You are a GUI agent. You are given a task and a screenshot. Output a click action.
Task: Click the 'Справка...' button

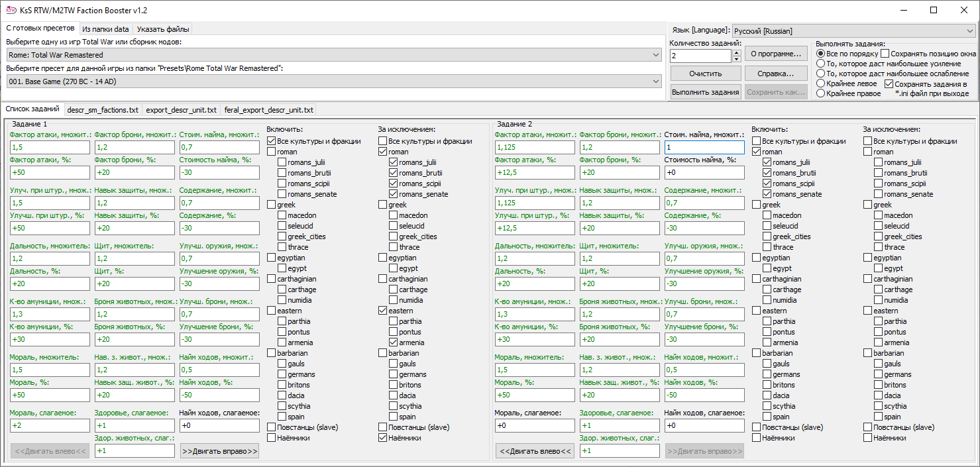[776, 73]
